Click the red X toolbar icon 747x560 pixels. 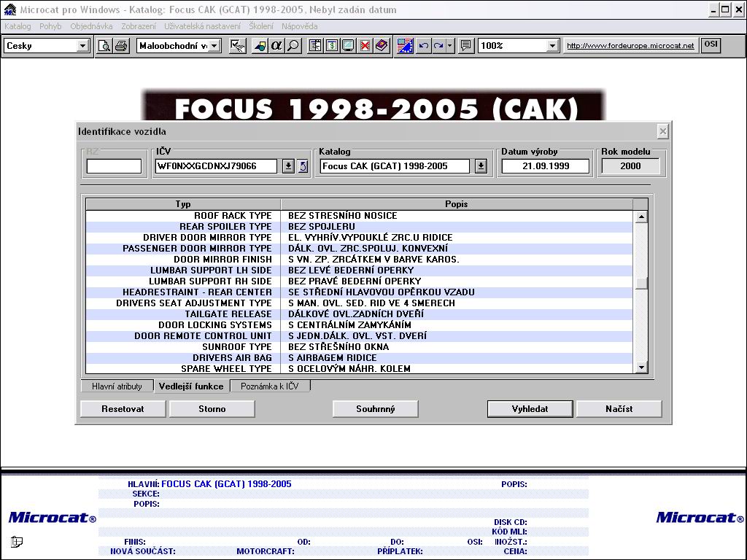(x=365, y=46)
